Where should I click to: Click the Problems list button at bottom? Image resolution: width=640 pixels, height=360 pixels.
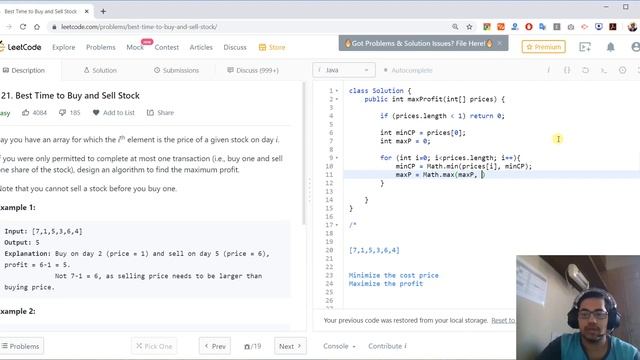(21, 346)
